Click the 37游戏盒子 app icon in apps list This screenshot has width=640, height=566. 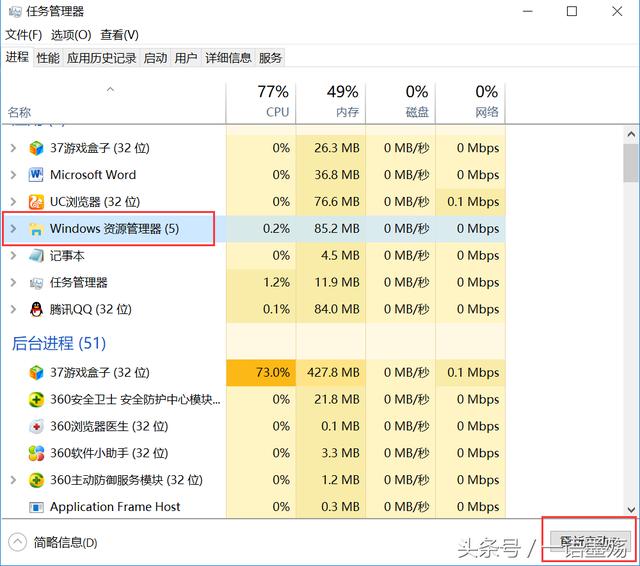click(36, 148)
